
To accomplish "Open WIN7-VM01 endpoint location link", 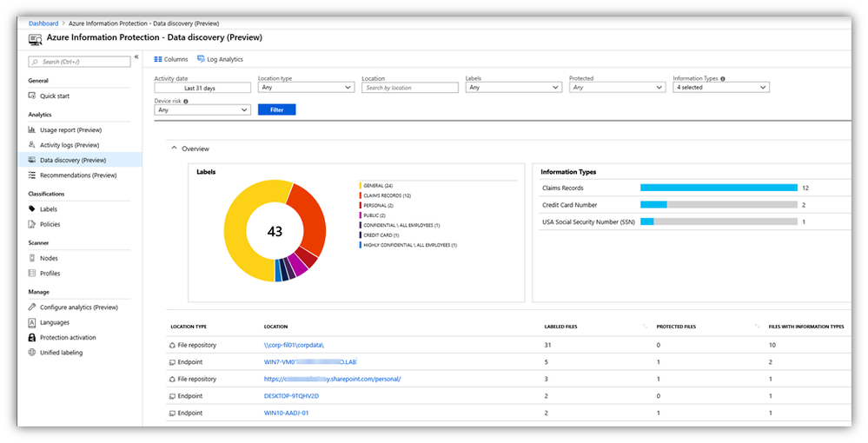I will pos(310,362).
